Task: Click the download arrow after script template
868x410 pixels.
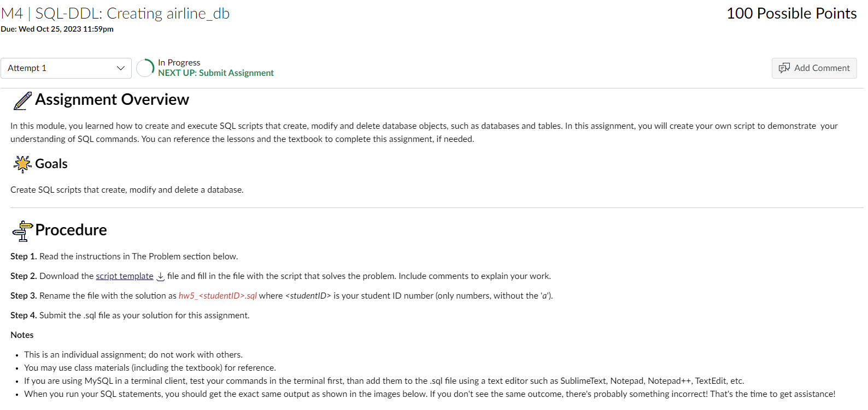Action: [159, 277]
